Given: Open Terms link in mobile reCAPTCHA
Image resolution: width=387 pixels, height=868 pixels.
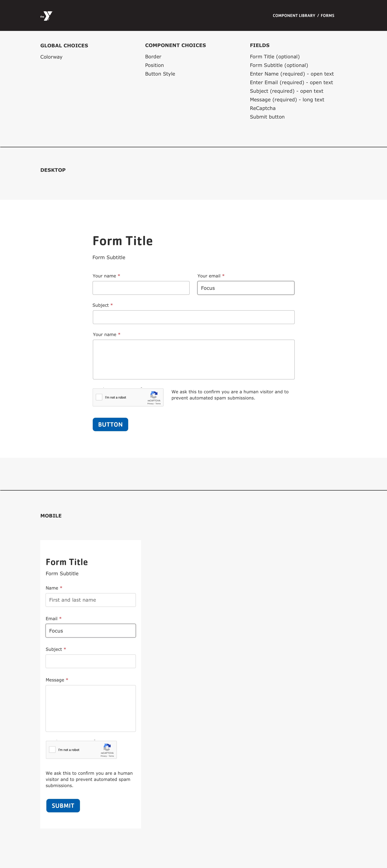Looking at the screenshot, I should 111,756.
